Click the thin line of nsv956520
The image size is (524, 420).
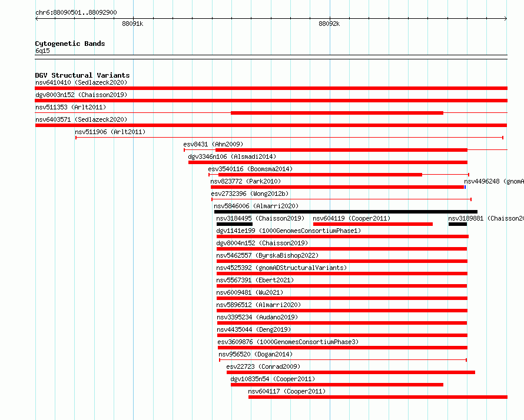(x=343, y=360)
